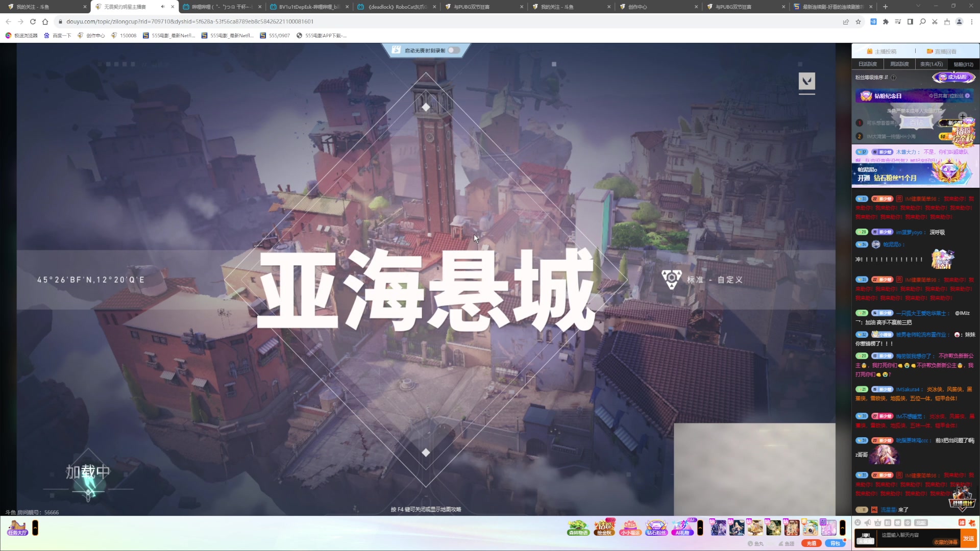
Task: Toggle the 粉 fan badge in chat toolbar
Action: tap(887, 523)
